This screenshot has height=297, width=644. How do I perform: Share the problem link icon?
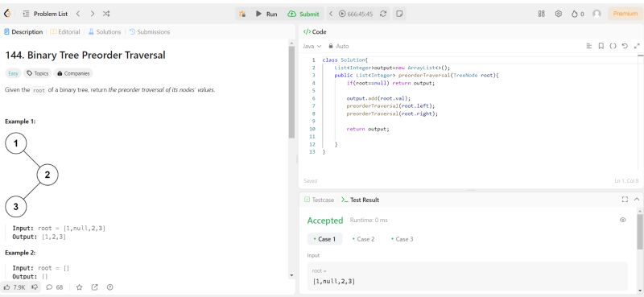[x=94, y=287]
